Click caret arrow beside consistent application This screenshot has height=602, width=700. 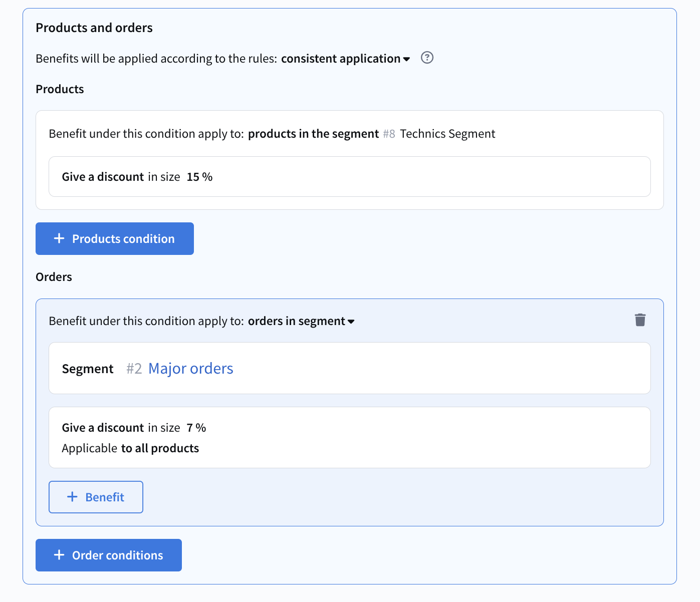406,59
